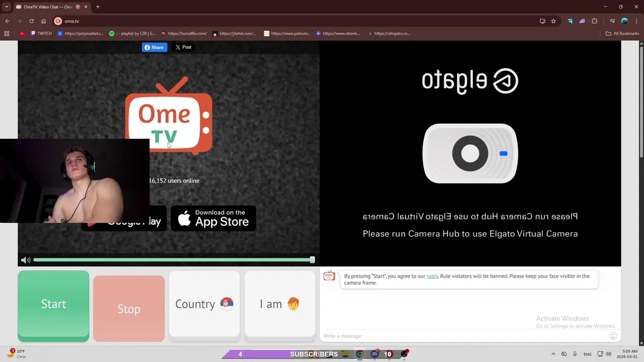Screen dimensions: 644x362
Task: Go back using the browser back arrow
Action: point(7,21)
